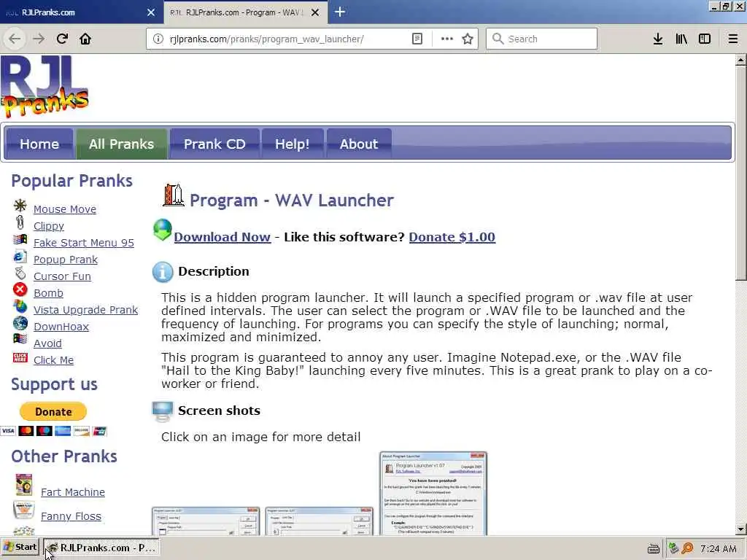Screen dimensions: 747x560
Task: Click the Clippy paperclip icon
Action: coord(20,222)
